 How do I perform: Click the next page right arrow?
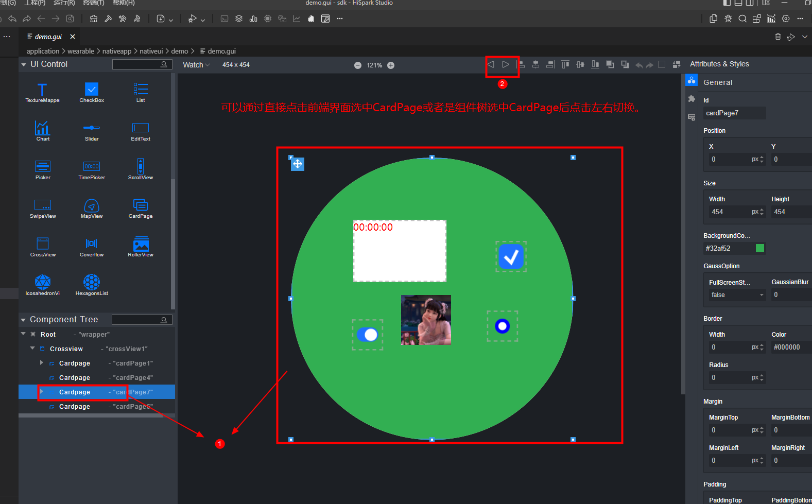click(506, 65)
